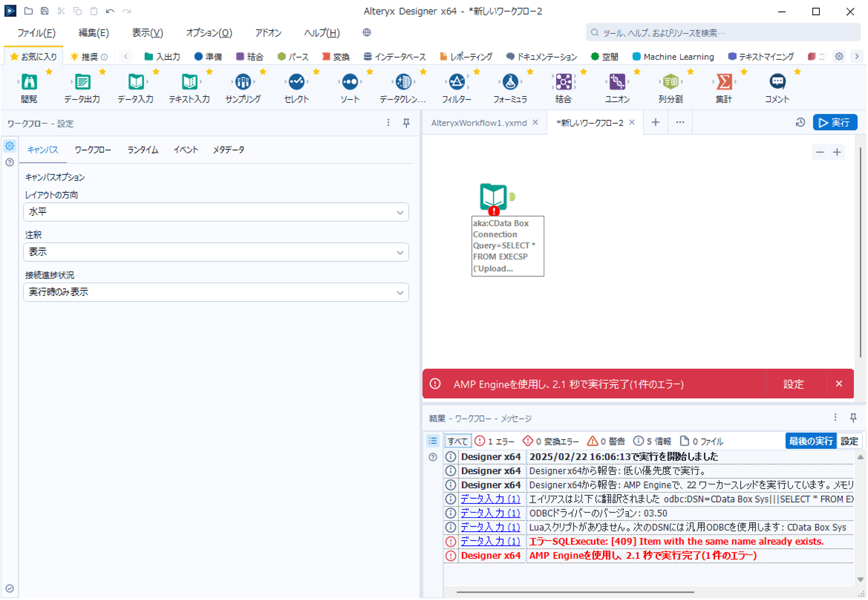Select the 結合 tool icon in favorites
The image size is (868, 600).
[x=563, y=82]
